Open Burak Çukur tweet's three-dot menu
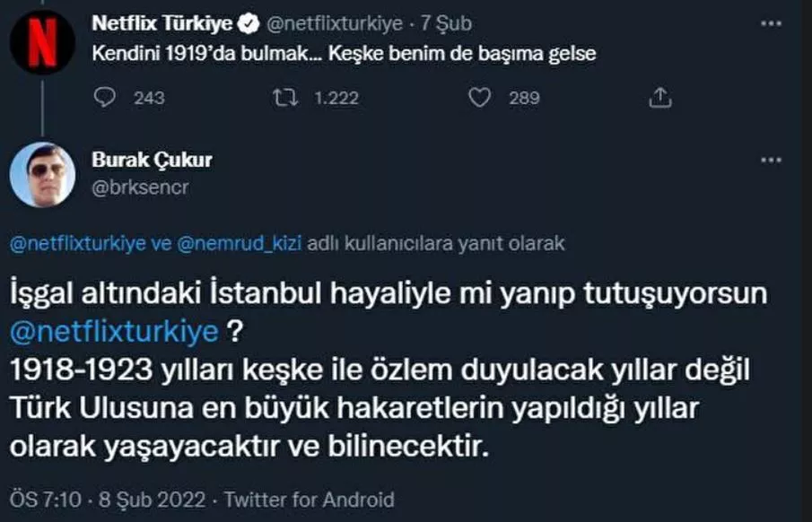812x522 pixels. 771,161
